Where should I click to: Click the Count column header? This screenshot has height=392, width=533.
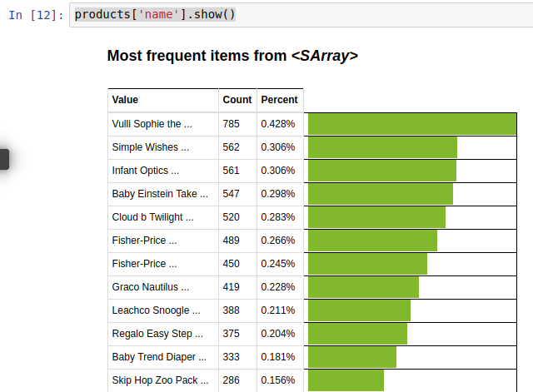point(237,100)
